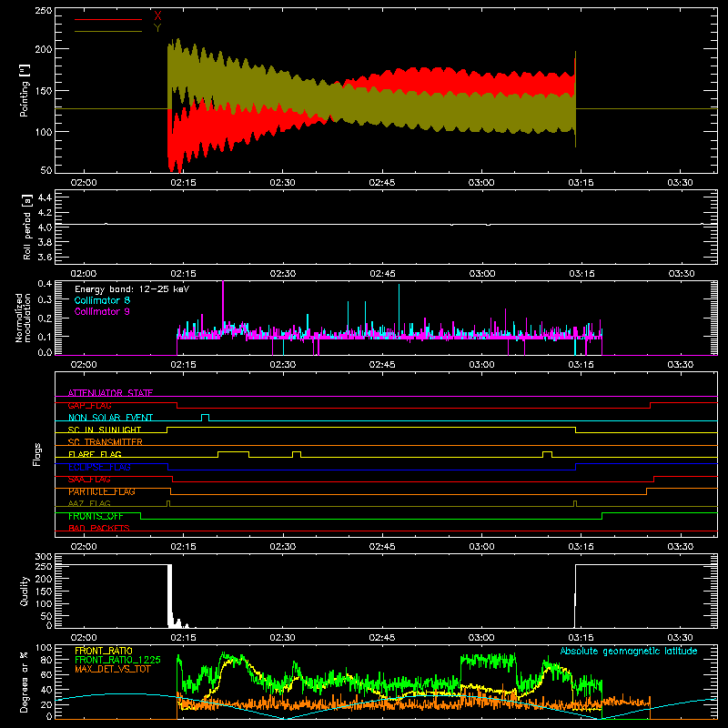Click the green FRONT_RATIO_1225 legend entry
The height and width of the screenshot is (728, 728).
coord(117,660)
